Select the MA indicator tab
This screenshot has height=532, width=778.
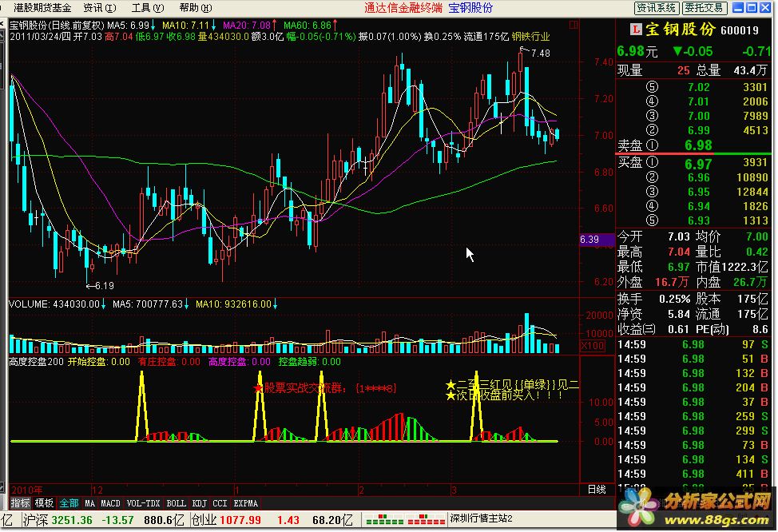click(89, 503)
